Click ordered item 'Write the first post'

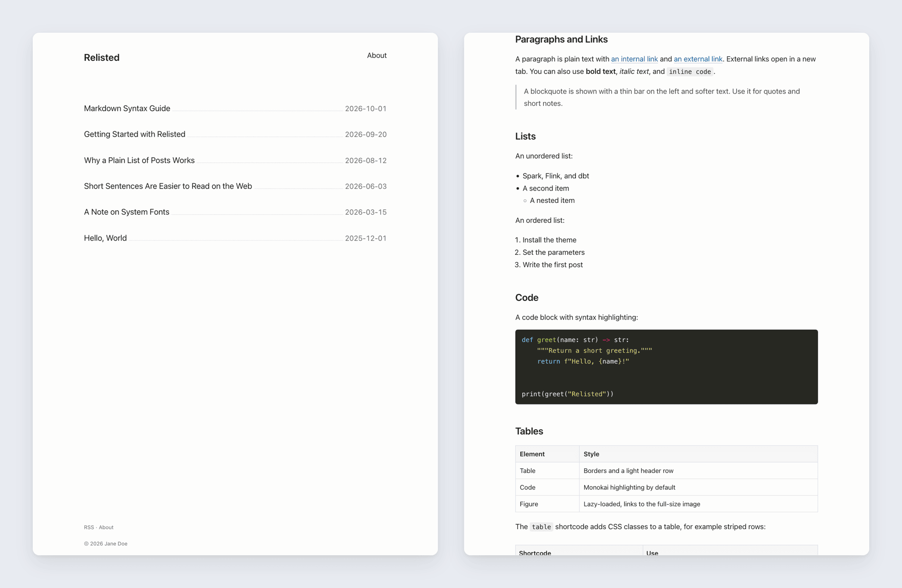(552, 265)
